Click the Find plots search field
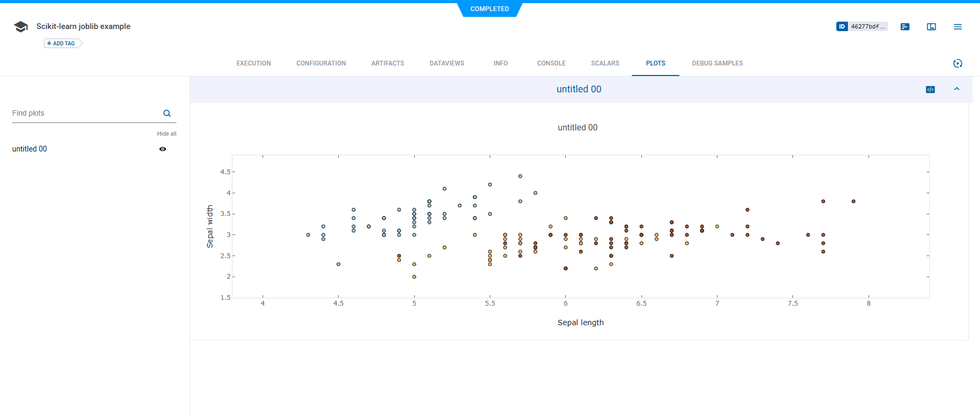 85,114
